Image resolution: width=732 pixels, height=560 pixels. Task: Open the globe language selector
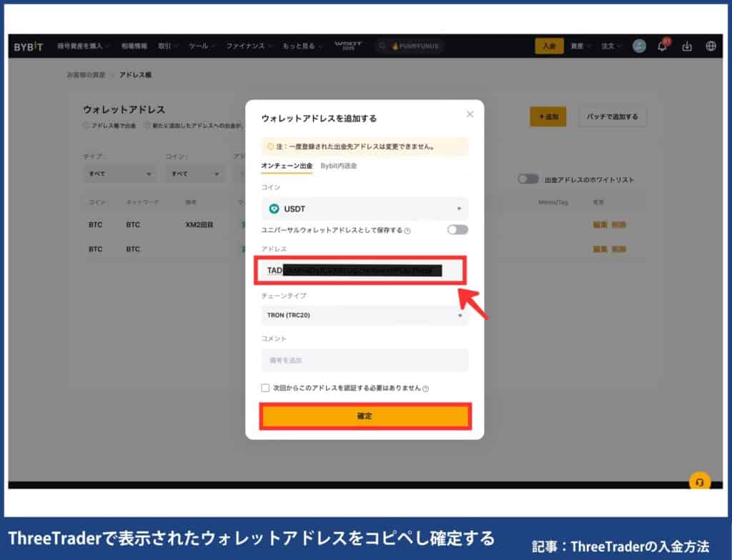click(x=711, y=46)
